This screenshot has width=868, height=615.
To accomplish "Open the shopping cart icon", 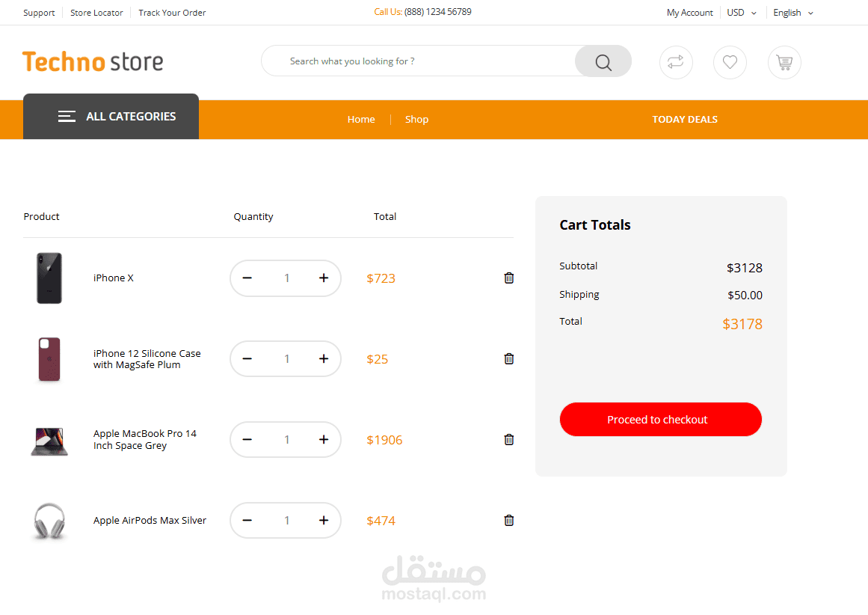I will coord(784,62).
